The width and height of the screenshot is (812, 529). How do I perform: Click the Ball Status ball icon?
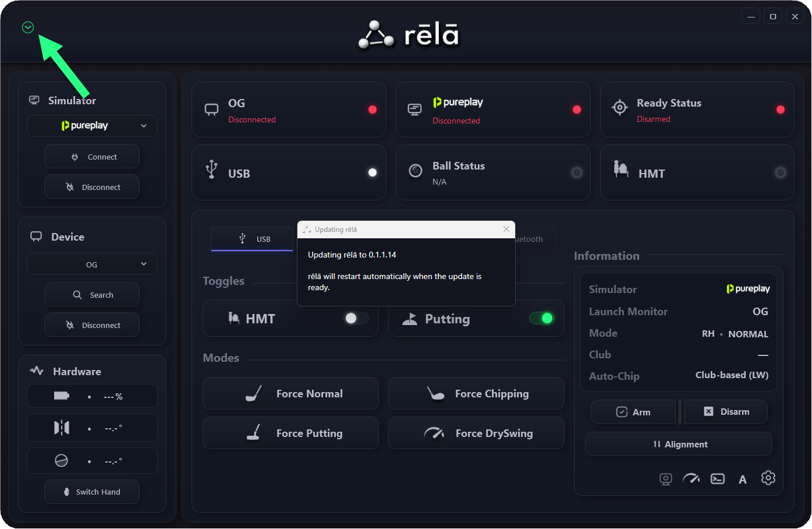pos(416,171)
